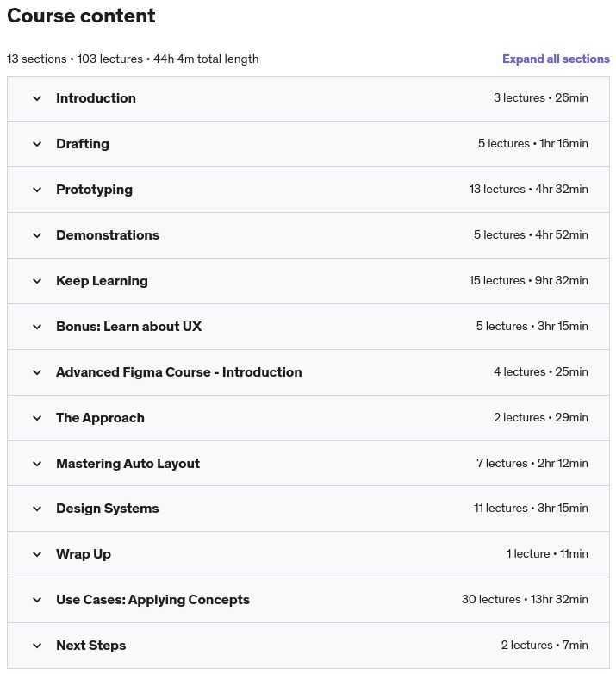Image resolution: width=616 pixels, height=674 pixels.
Task: Click the chevron beside The Approach
Action: pos(37,418)
